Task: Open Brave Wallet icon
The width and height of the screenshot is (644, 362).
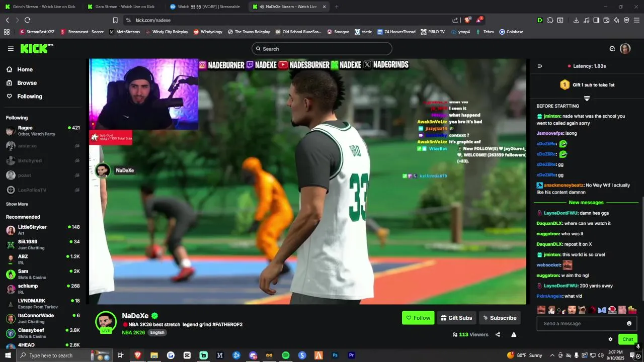Action: pyautogui.click(x=606, y=20)
